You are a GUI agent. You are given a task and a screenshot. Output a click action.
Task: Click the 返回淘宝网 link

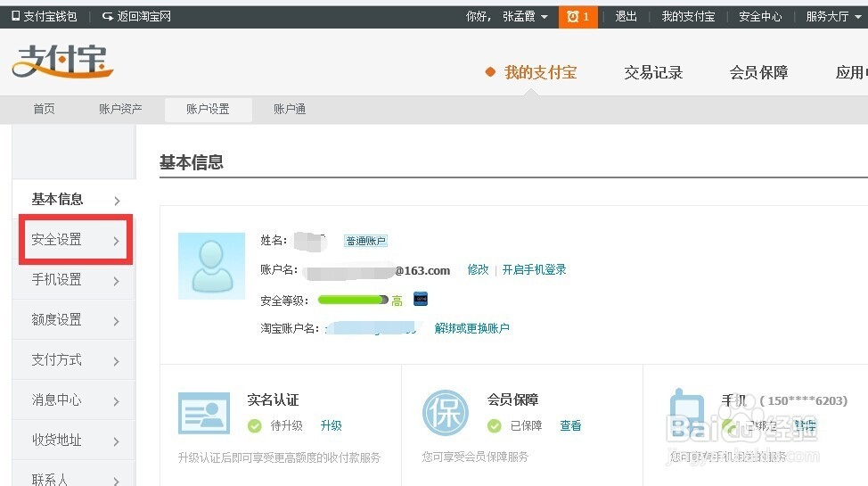coord(136,17)
